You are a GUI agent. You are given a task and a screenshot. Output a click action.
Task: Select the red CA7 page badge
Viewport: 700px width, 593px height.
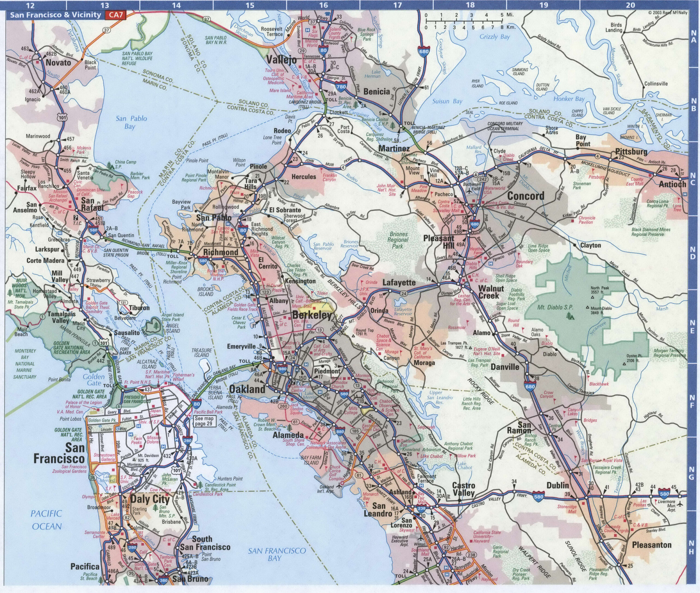pos(115,15)
